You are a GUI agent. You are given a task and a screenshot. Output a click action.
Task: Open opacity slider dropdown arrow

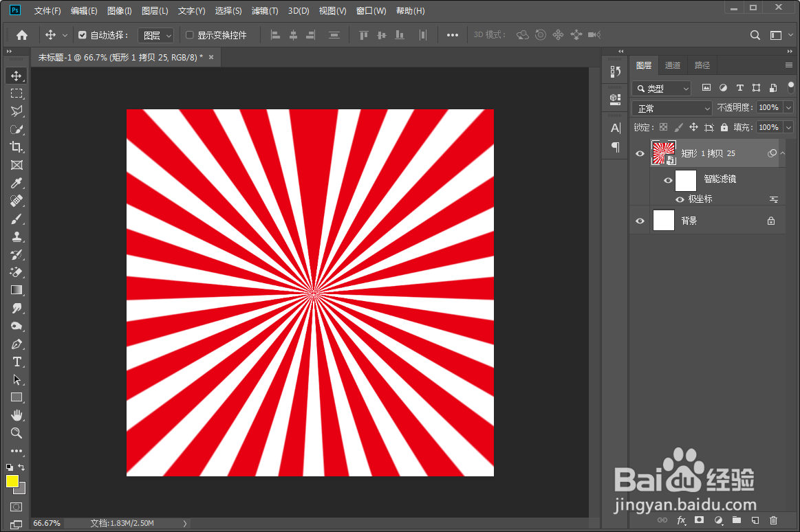[x=789, y=107]
